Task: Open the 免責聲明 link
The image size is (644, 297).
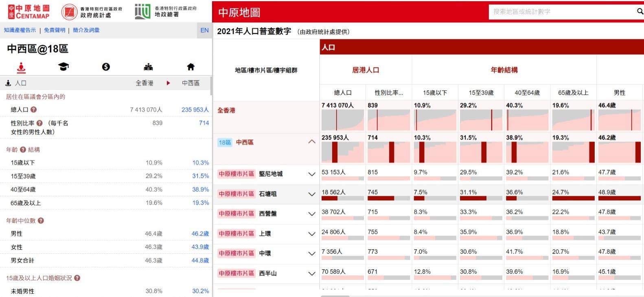Action: tap(55, 30)
